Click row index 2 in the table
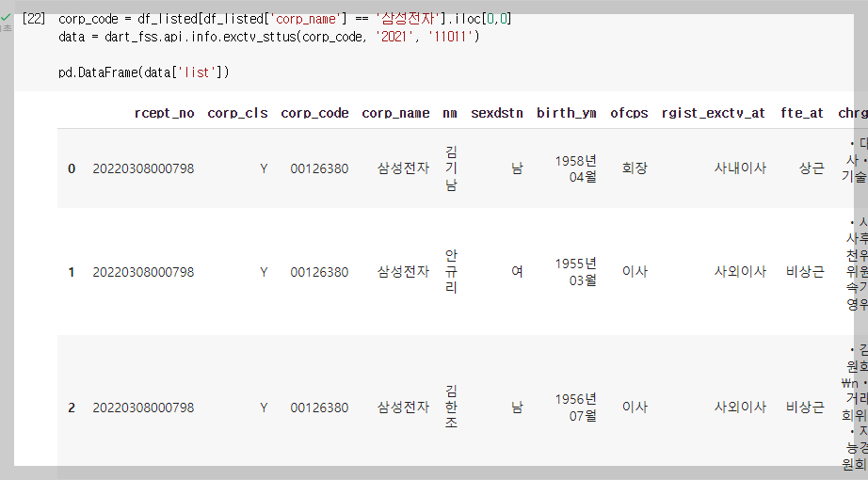 pos(72,408)
